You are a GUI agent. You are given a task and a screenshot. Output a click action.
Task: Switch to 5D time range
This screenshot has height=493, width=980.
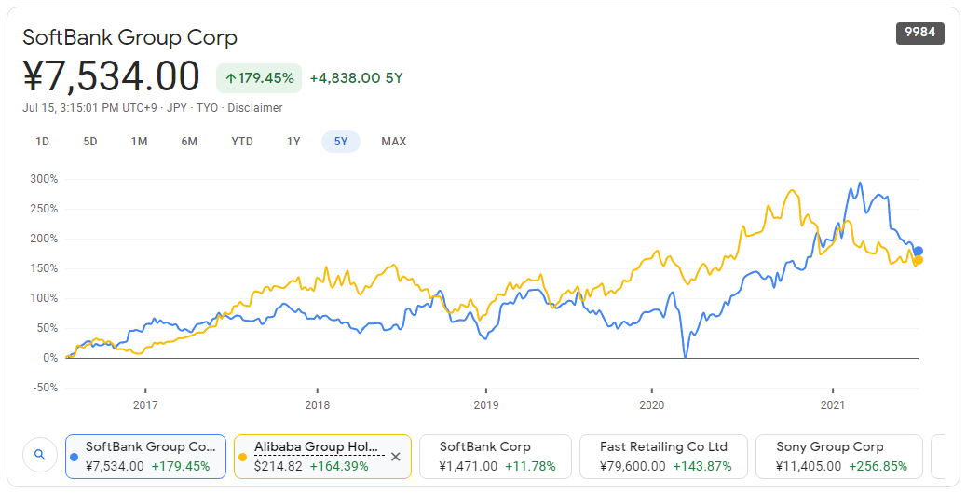[90, 142]
